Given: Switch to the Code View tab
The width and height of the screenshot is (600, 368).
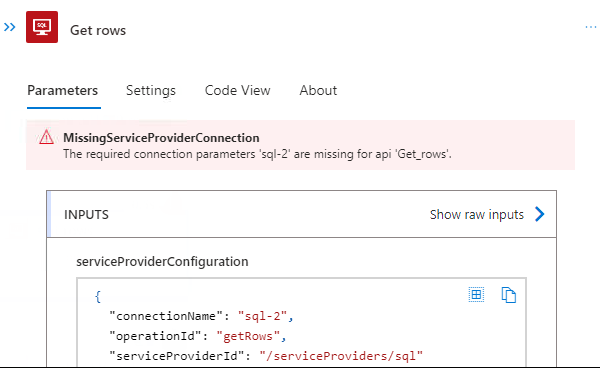Looking at the screenshot, I should coord(237,91).
